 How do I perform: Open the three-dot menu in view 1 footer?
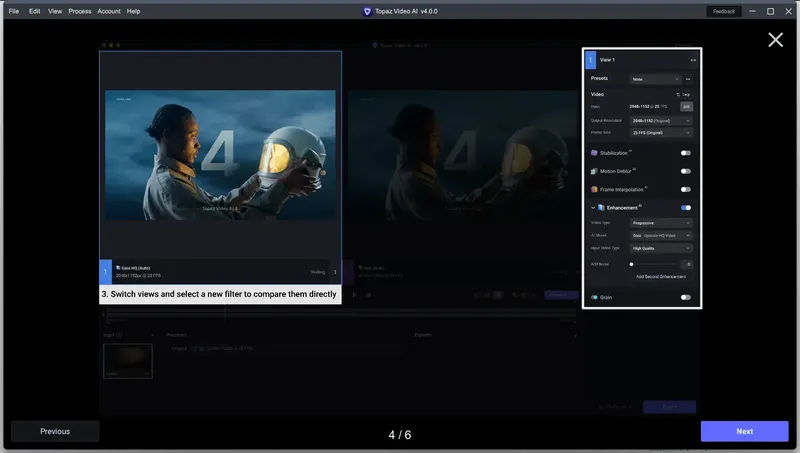[x=335, y=271]
